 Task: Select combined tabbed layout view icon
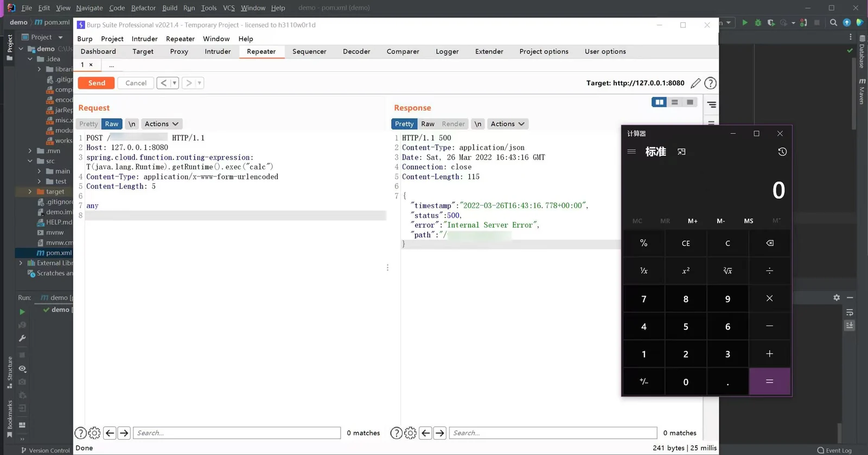690,102
